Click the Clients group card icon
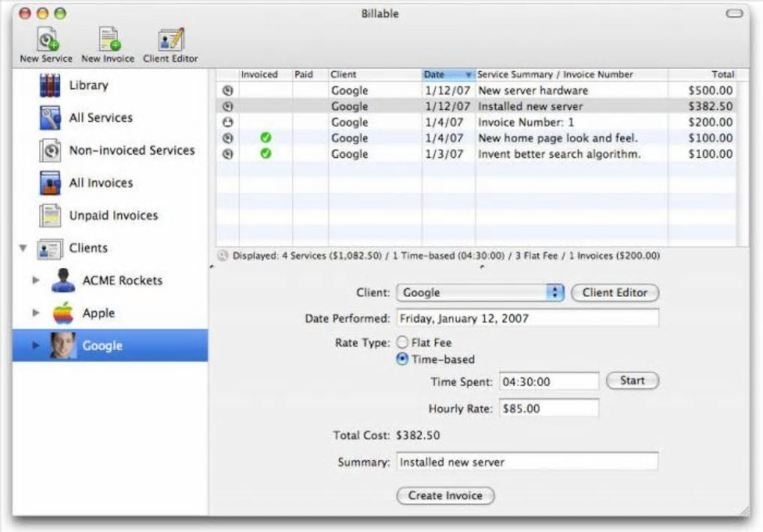Screen dimensions: 763x532 (x=49, y=248)
